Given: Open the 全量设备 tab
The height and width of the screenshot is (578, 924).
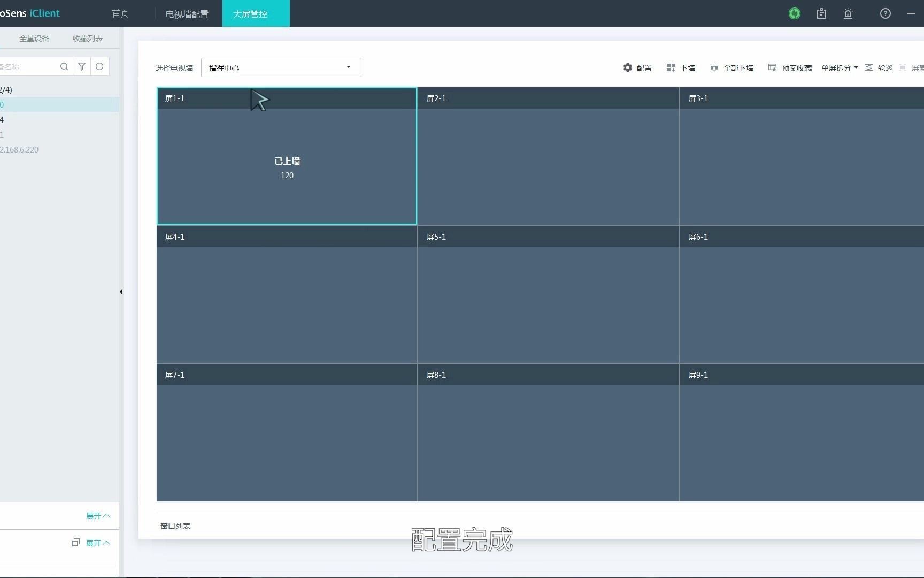Looking at the screenshot, I should coord(34,39).
